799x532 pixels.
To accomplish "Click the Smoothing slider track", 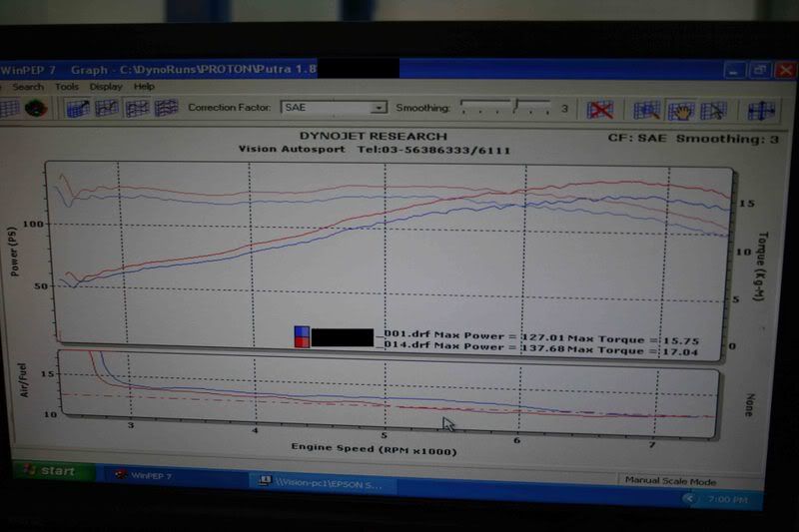I will [504, 108].
